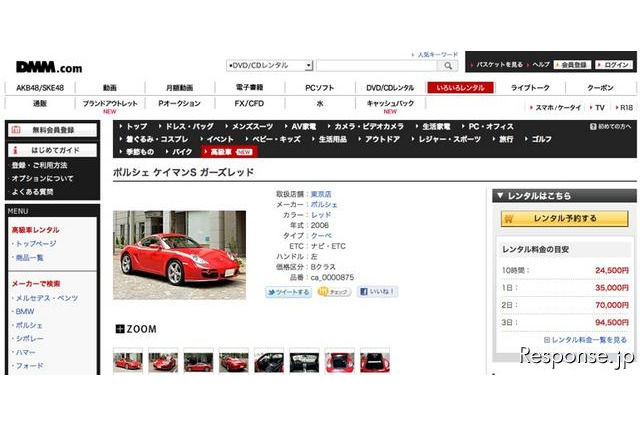Open the R18 link
This screenshot has height=426, width=640.
click(x=626, y=108)
